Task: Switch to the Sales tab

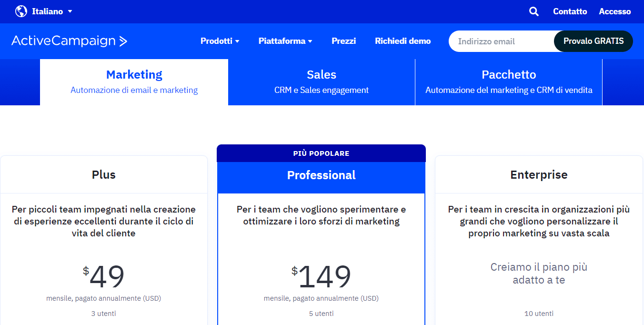Action: point(322,82)
